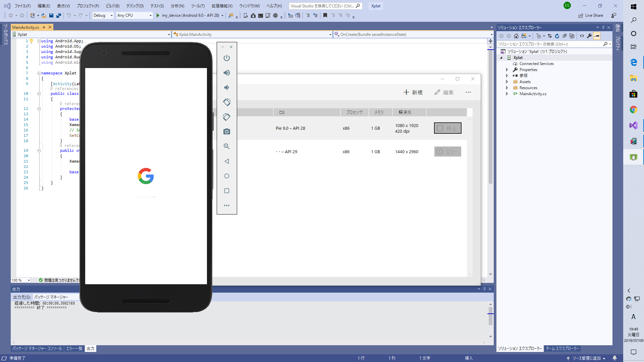Image resolution: width=644 pixels, height=362 pixels.
Task: Open the Any CPU platform dropdown
Action: click(x=150, y=15)
